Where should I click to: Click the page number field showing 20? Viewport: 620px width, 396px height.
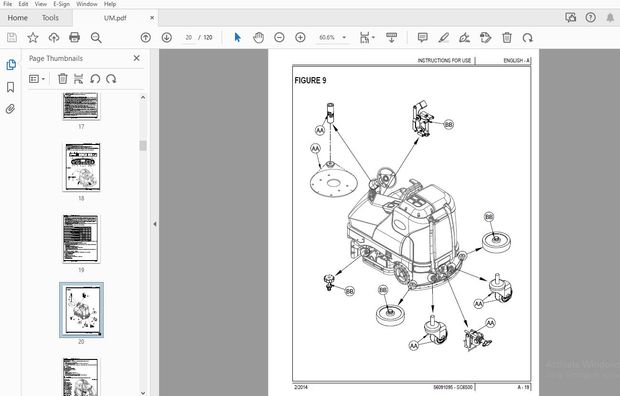pos(189,38)
